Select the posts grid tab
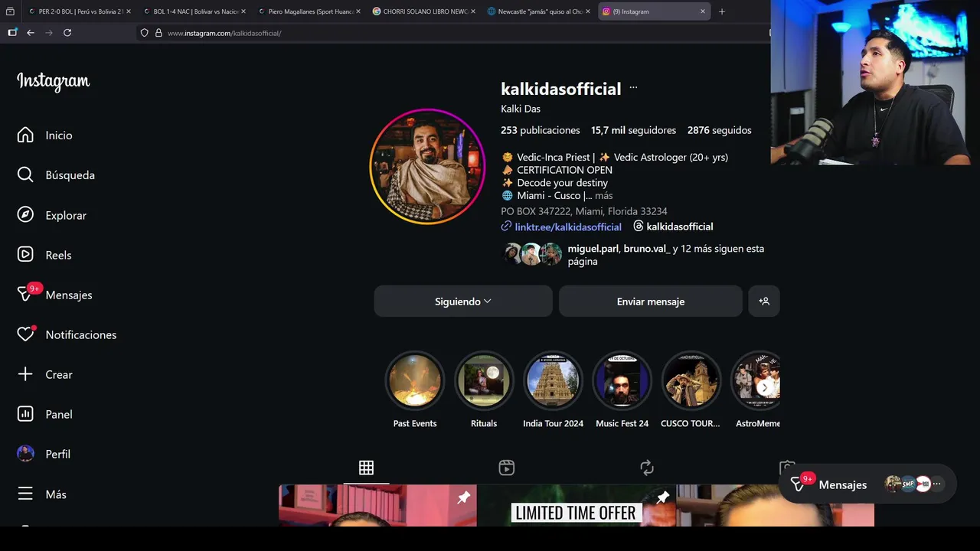980x551 pixels. click(366, 468)
